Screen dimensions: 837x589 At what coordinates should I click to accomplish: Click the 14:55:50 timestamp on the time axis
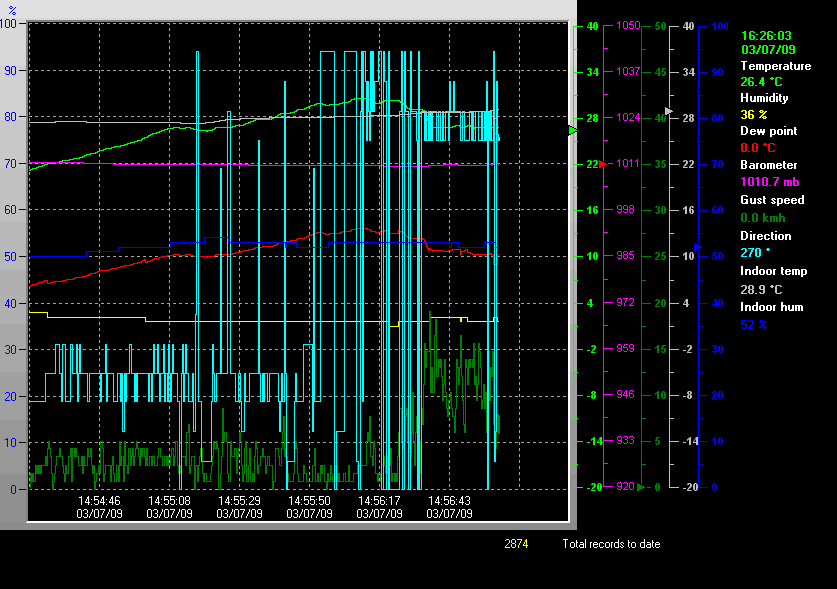click(x=309, y=500)
